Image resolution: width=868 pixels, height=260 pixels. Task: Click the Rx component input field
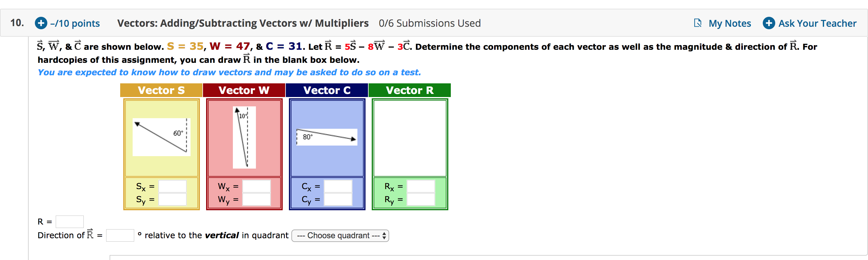tap(421, 186)
